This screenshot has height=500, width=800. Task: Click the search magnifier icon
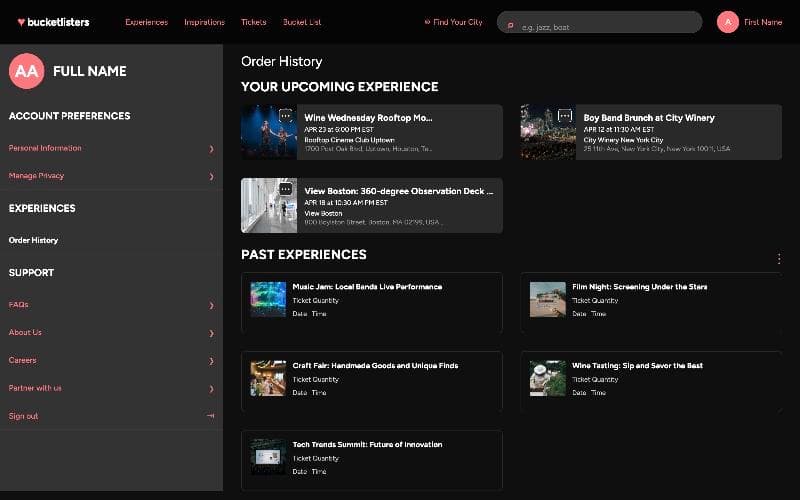click(510, 26)
